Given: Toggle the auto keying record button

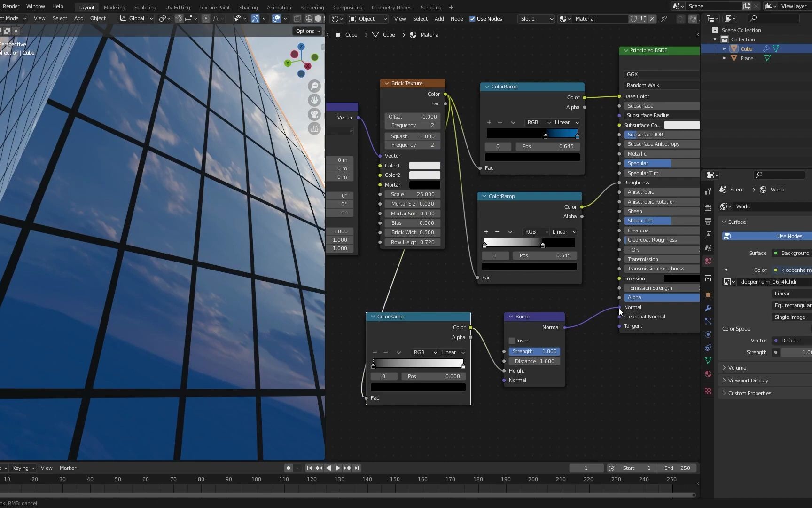Looking at the screenshot, I should (x=288, y=468).
